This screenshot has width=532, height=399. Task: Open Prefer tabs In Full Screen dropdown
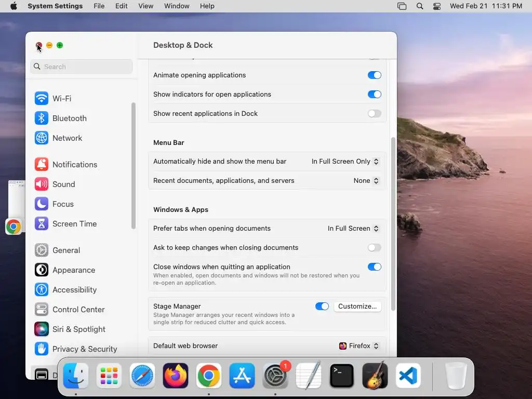point(353,229)
